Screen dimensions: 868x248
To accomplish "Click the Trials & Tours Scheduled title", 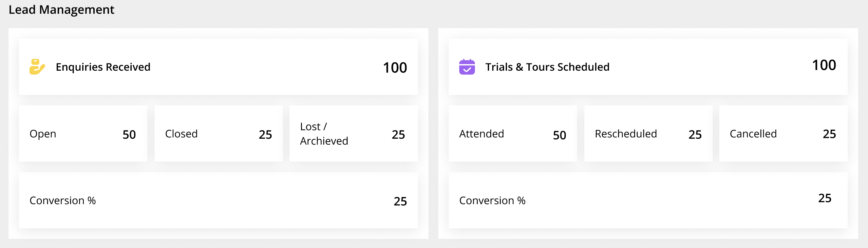I will (547, 67).
